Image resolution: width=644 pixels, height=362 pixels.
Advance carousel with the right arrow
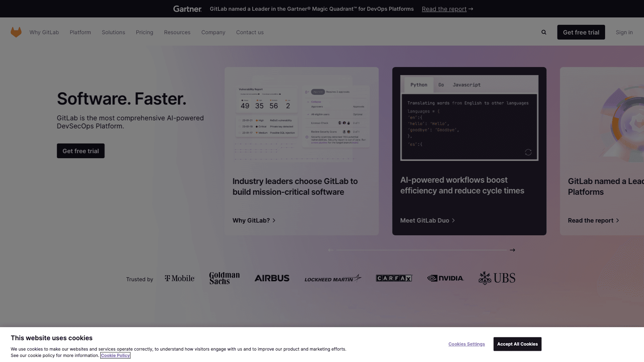click(513, 250)
